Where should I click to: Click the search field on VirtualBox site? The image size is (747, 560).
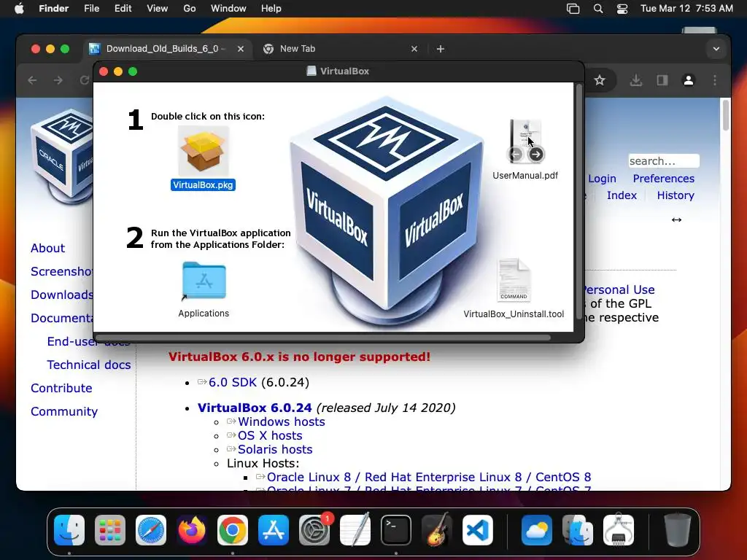click(664, 161)
